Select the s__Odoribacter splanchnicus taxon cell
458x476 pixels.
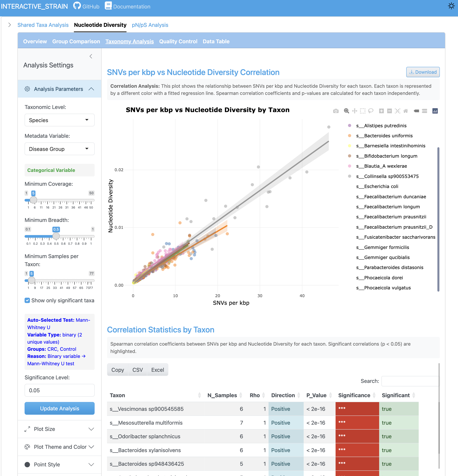tap(156, 436)
